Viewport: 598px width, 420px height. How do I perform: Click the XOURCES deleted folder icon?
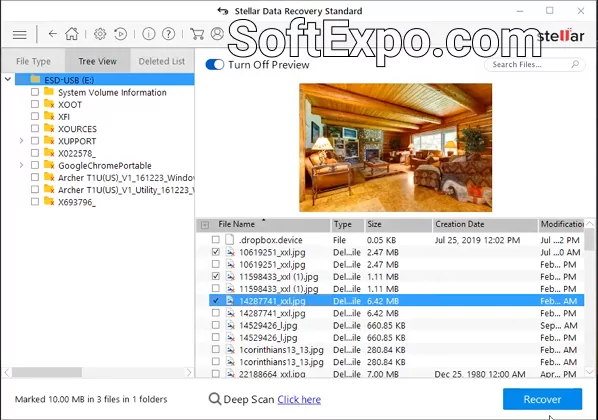[x=49, y=128]
